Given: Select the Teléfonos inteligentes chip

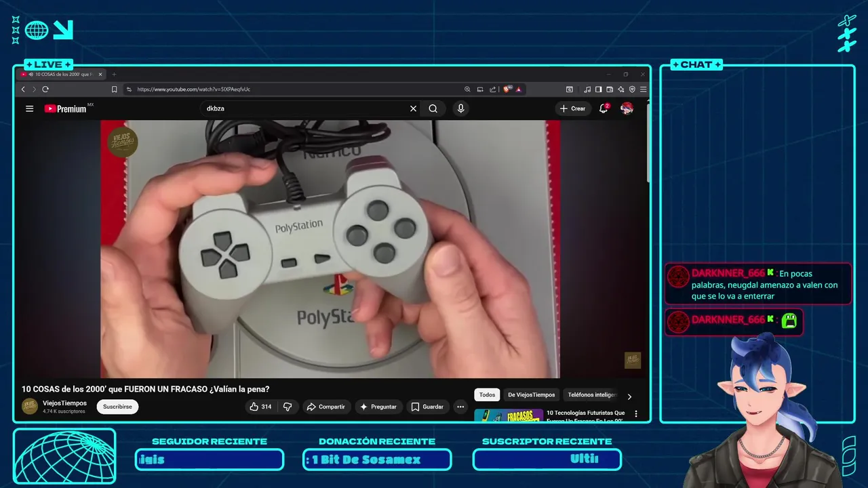Looking at the screenshot, I should point(591,394).
